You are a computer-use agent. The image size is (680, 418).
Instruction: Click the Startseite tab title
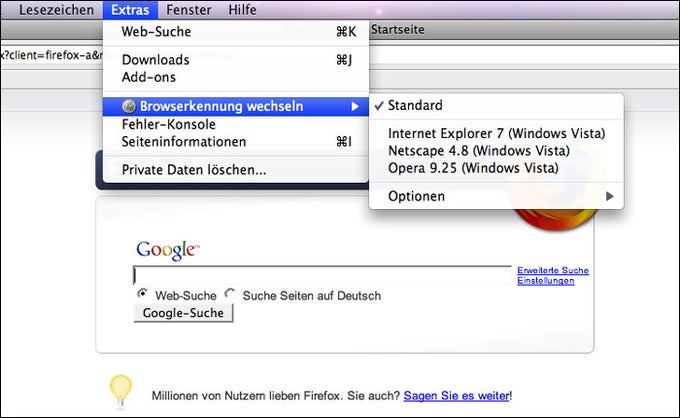[397, 29]
